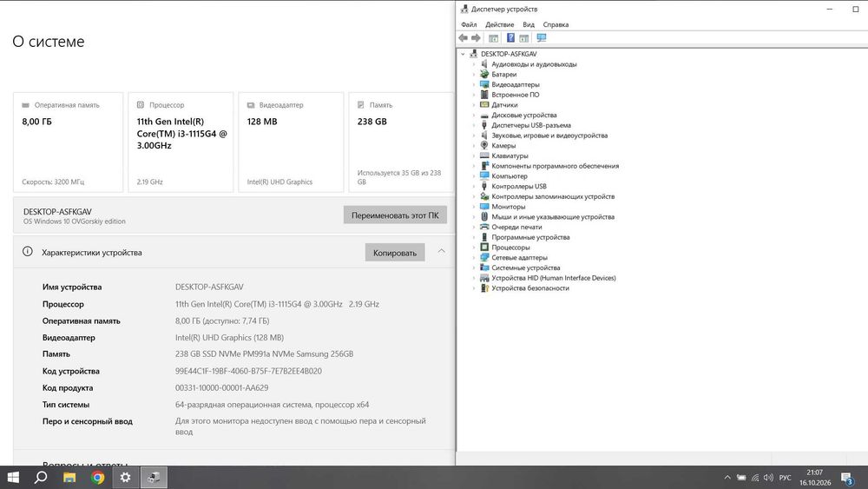Open Windows Start menu
Viewport: 868px width, 489px height.
(x=13, y=478)
